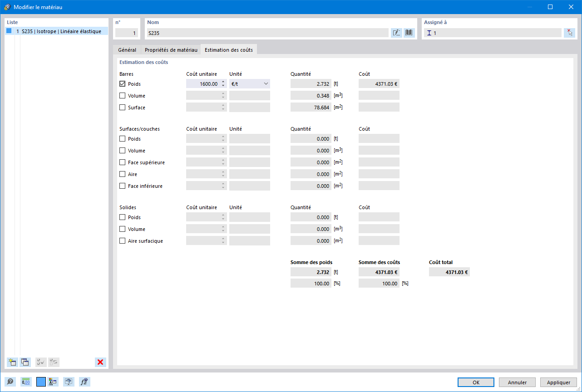This screenshot has width=582, height=392.
Task: Increase Barres Poids unit cost with up arrow
Action: [x=223, y=82]
